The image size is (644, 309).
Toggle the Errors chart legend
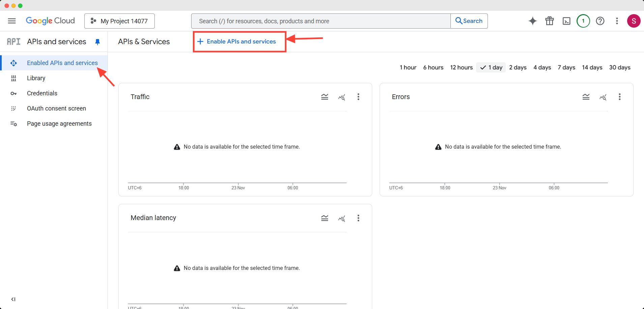pyautogui.click(x=586, y=97)
